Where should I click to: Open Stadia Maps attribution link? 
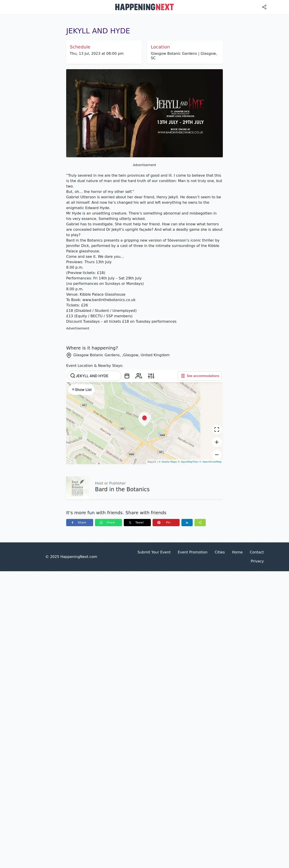pos(167,462)
